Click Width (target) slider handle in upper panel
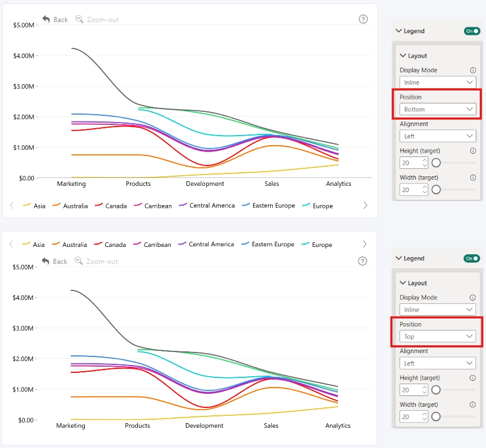This screenshot has width=486, height=448. tap(436, 189)
